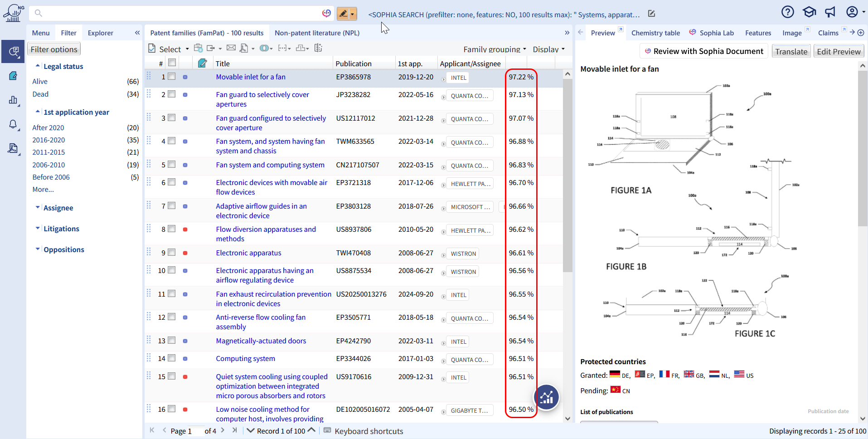Click the results list vertical scrollbar thumb
The width and height of the screenshot is (868, 439).
coord(567,175)
